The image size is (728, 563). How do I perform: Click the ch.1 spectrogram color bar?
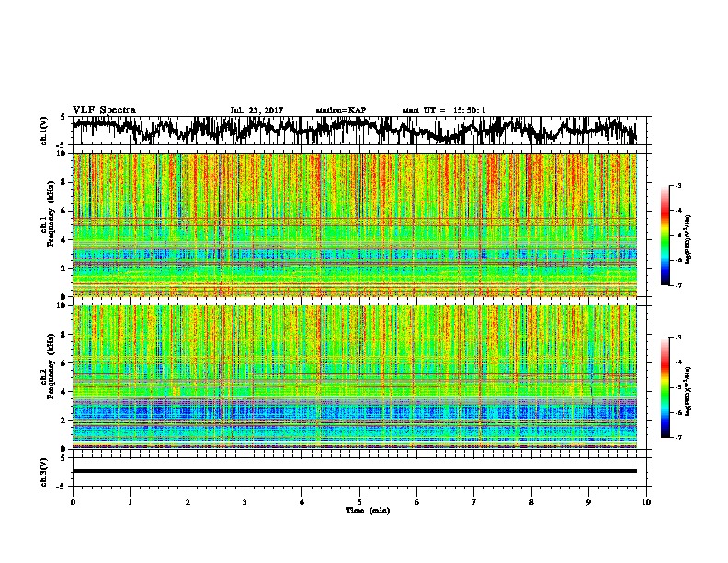pos(665,236)
